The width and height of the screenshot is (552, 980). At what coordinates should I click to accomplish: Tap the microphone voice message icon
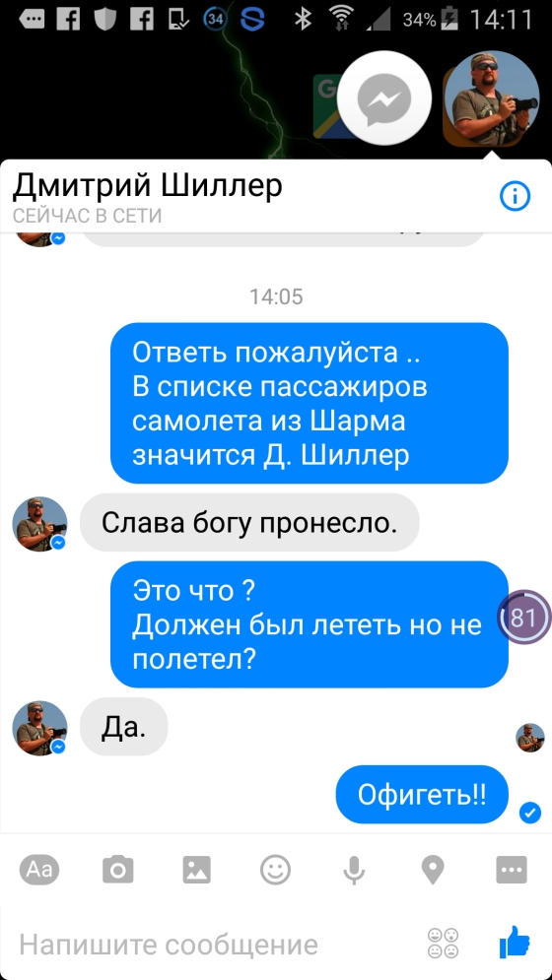pos(354,870)
